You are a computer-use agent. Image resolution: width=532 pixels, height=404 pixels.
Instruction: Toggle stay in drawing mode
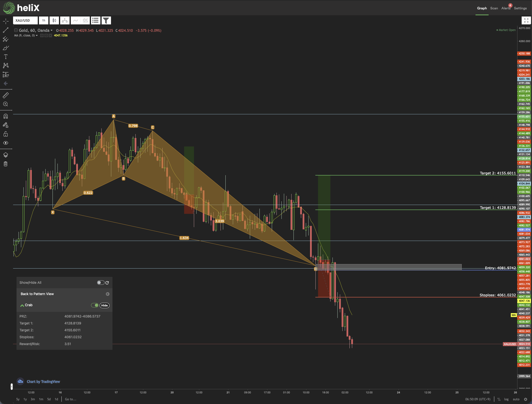(x=6, y=125)
